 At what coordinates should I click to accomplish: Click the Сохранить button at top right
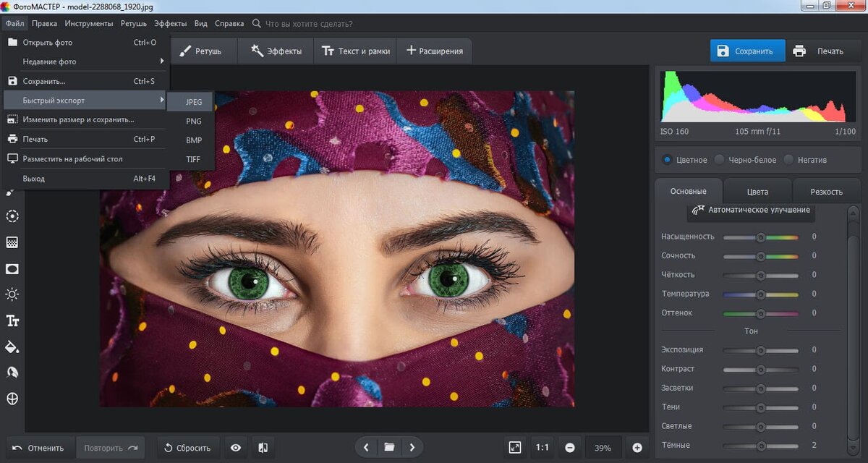[747, 51]
